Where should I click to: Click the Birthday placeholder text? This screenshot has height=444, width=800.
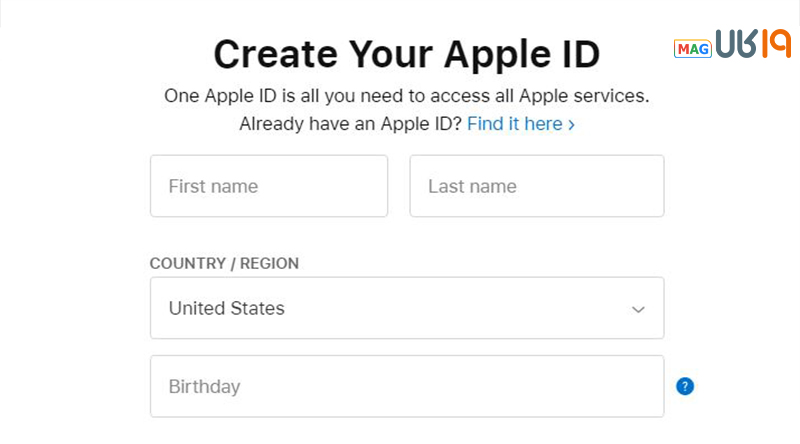coord(204,386)
